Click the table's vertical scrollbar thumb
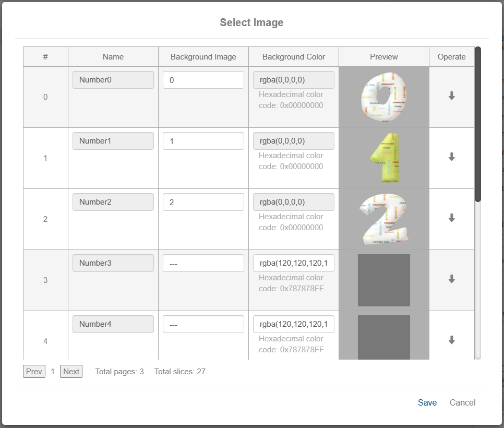504x428 pixels. click(478, 124)
